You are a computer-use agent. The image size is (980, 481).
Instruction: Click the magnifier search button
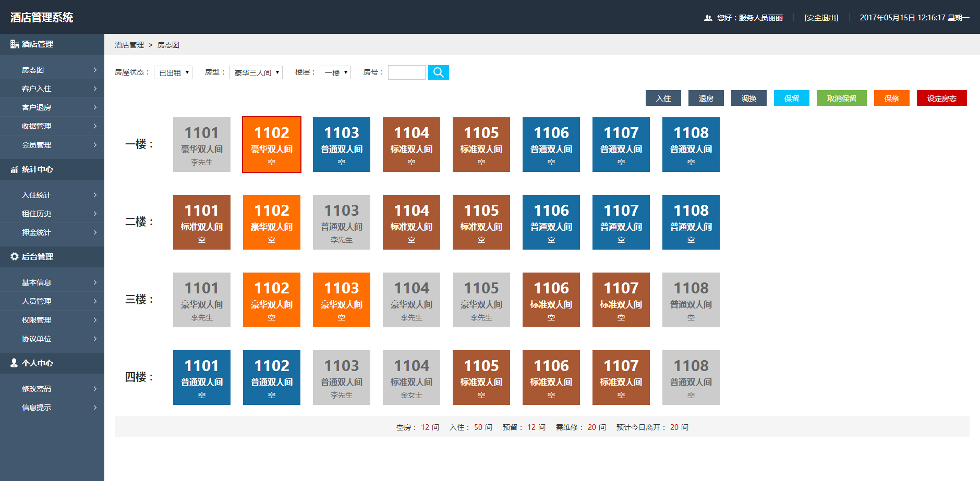(x=438, y=72)
